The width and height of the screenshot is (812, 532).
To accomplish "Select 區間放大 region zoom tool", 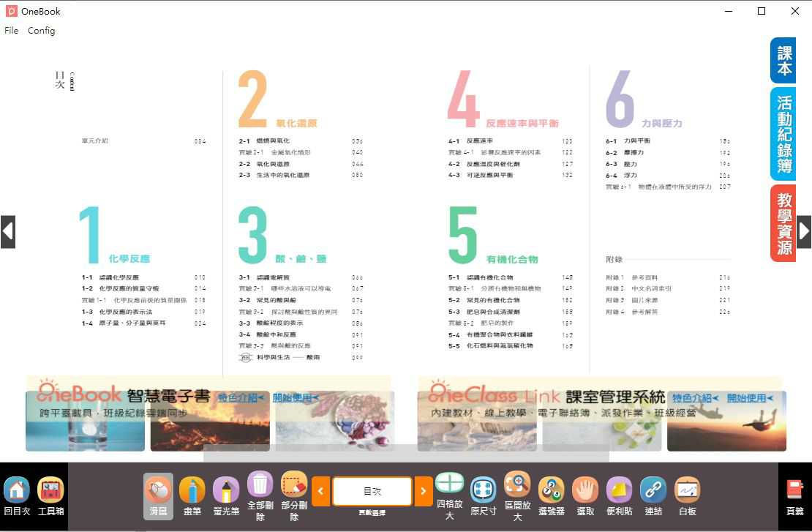I will pyautogui.click(x=517, y=496).
